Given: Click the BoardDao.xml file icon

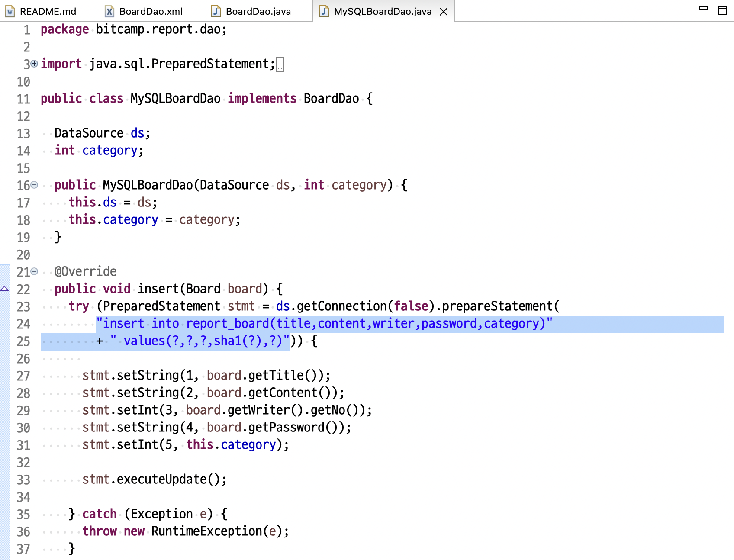Looking at the screenshot, I should (x=109, y=11).
